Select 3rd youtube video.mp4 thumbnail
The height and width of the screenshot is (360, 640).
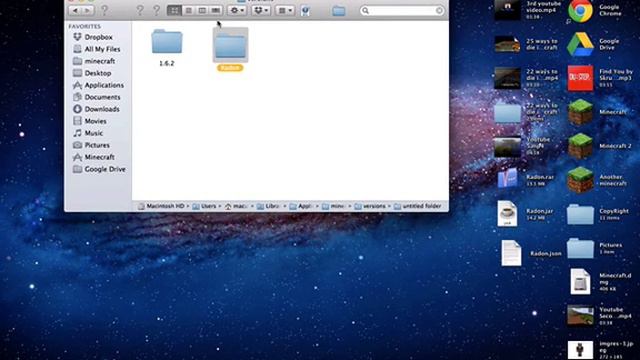click(507, 10)
